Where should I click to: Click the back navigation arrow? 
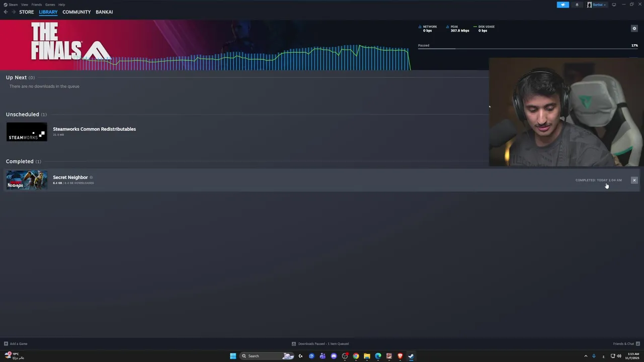(6, 12)
